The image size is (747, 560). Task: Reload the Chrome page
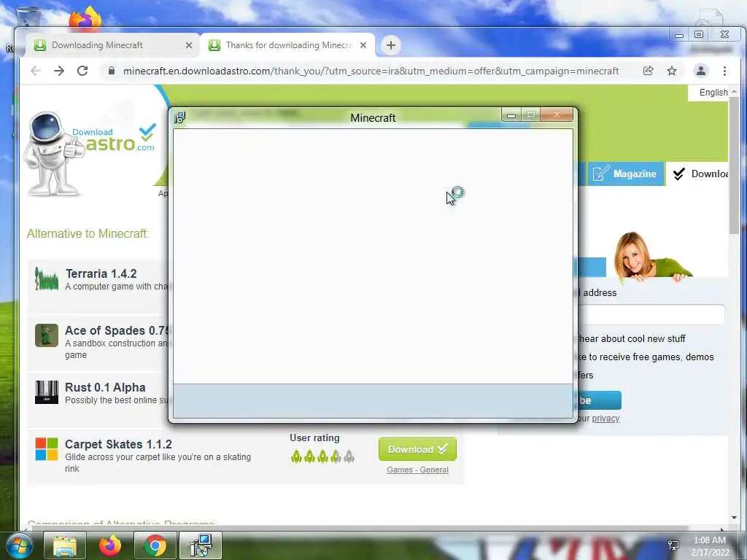pos(82,71)
